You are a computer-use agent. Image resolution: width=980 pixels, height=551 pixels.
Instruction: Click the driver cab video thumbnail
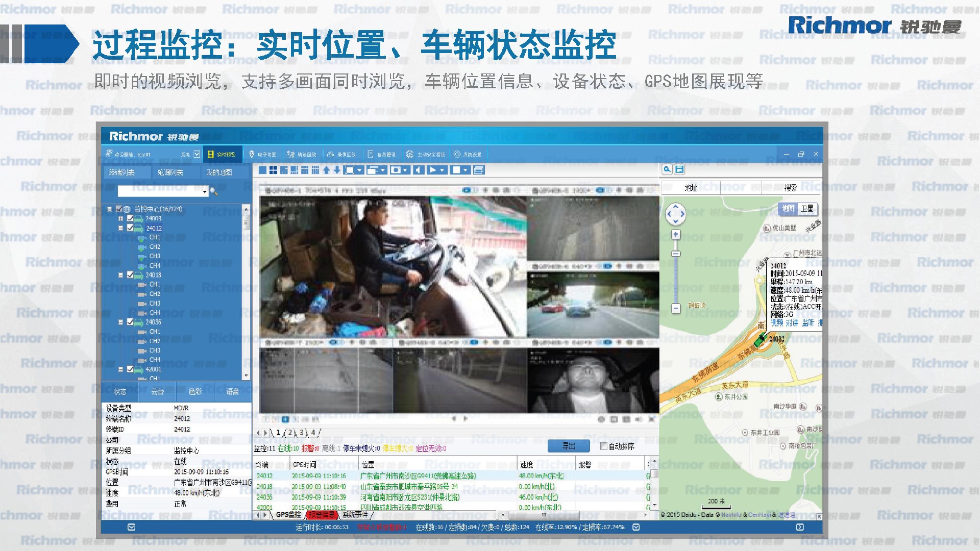(x=393, y=266)
